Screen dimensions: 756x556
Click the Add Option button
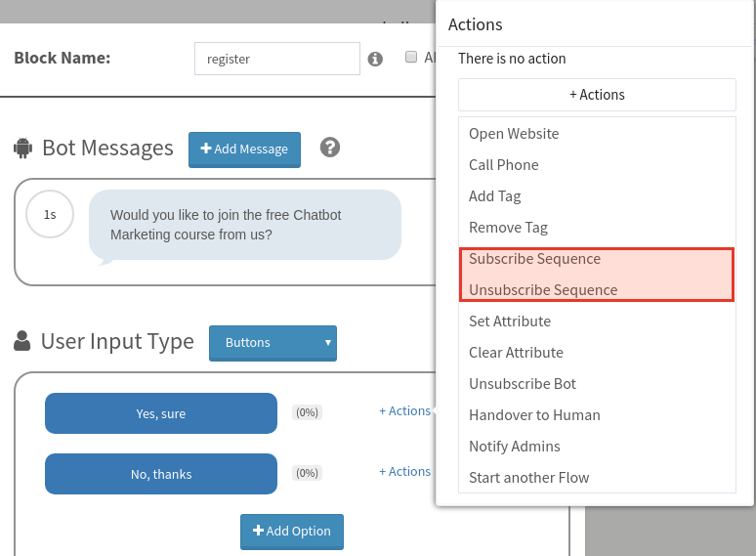coord(292,532)
